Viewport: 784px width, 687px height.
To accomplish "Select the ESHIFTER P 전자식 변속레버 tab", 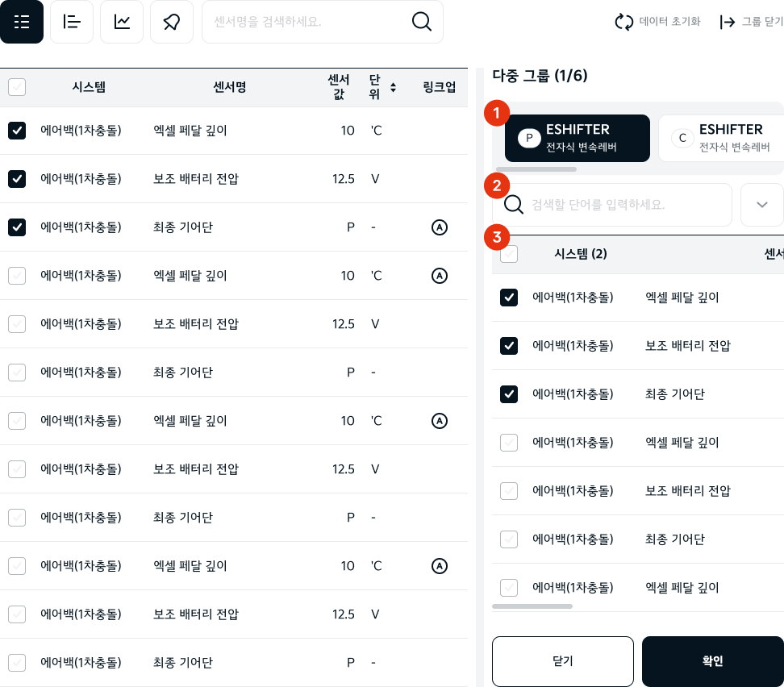I will [x=578, y=138].
